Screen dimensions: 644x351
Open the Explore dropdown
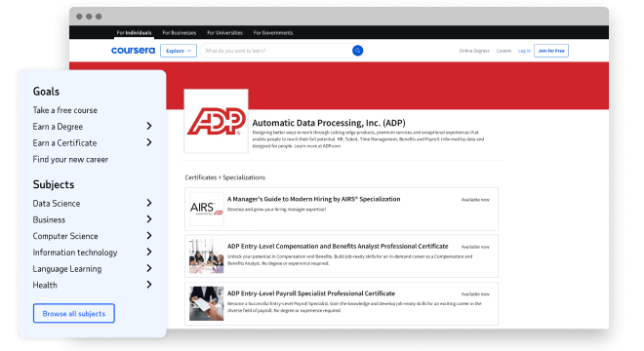coord(179,51)
